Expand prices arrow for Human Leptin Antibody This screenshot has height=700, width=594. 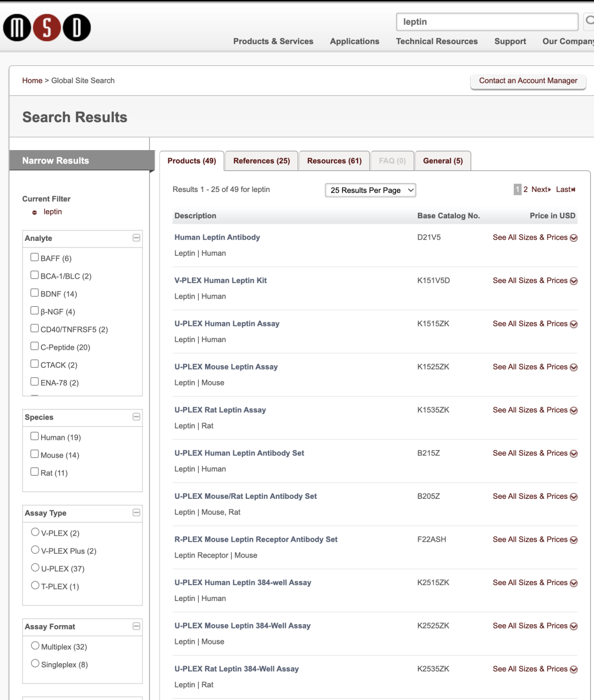574,238
